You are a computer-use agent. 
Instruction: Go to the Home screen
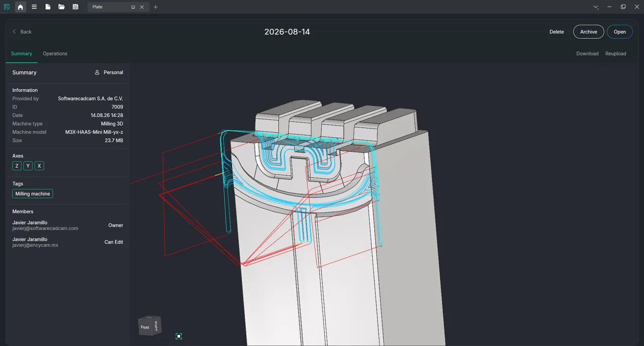tap(20, 7)
